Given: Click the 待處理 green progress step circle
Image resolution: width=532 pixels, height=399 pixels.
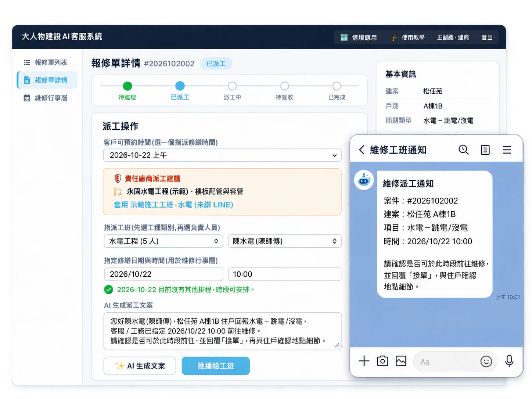Looking at the screenshot, I should point(127,86).
